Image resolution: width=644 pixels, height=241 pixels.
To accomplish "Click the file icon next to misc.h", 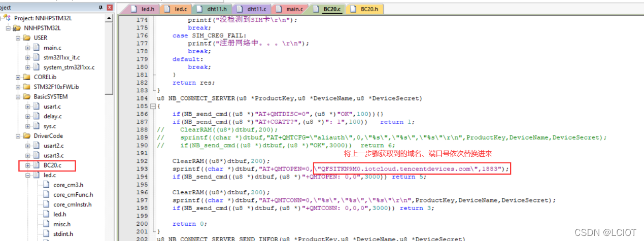I will 46,224.
